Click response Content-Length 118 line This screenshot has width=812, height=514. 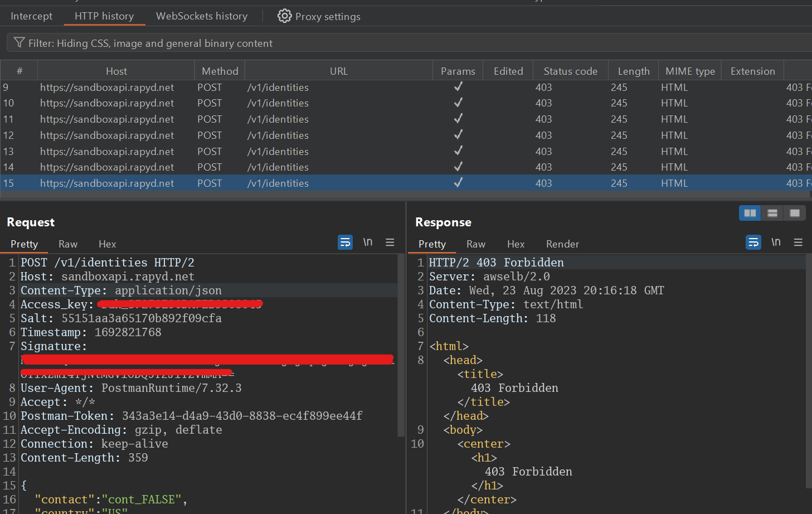point(492,318)
